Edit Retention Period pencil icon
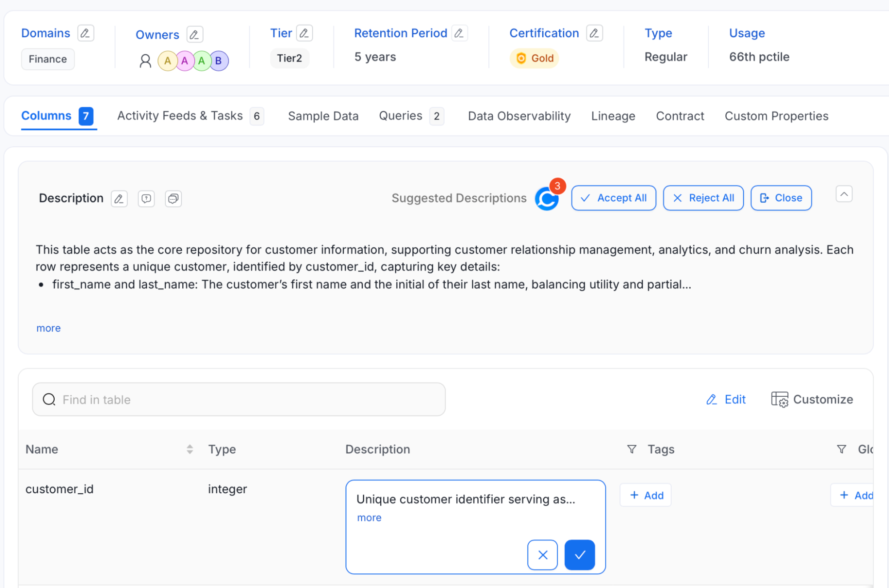The height and width of the screenshot is (588, 889). [459, 33]
